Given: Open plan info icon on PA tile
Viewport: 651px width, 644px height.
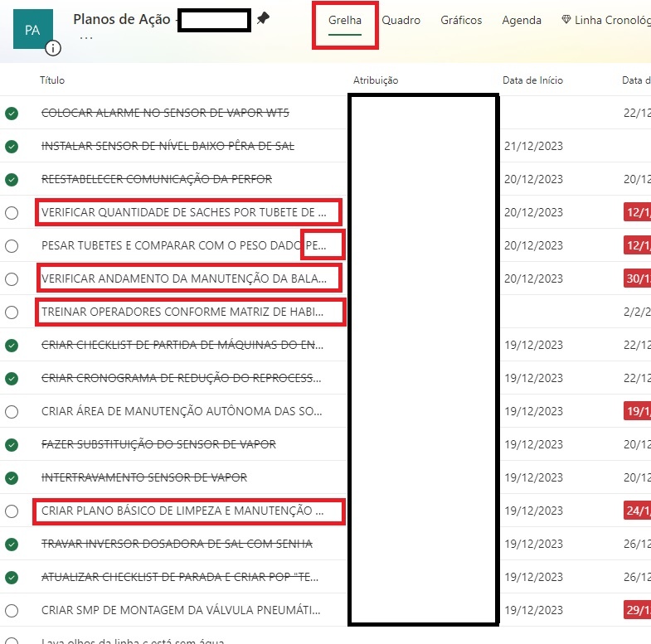Looking at the screenshot, I should point(53,48).
